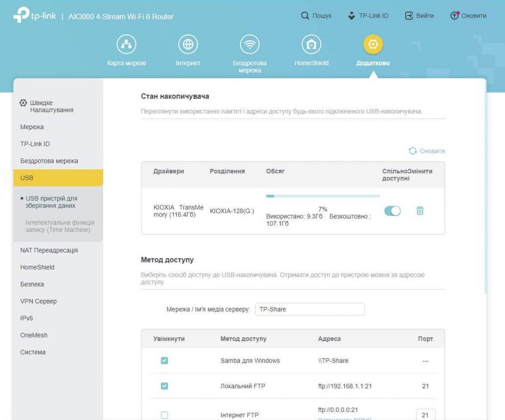This screenshot has height=420, width=505.
Task: Open NAT Переадресація in the sidebar
Action: point(49,250)
